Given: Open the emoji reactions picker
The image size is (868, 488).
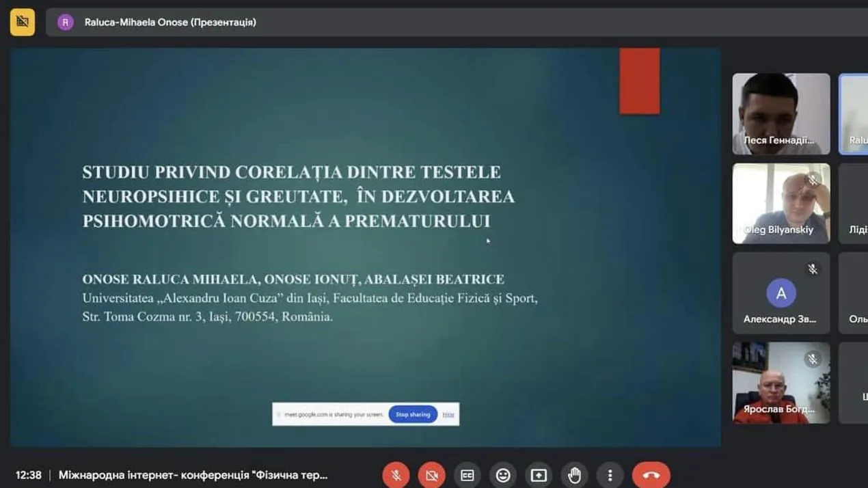Looking at the screenshot, I should 503,475.
